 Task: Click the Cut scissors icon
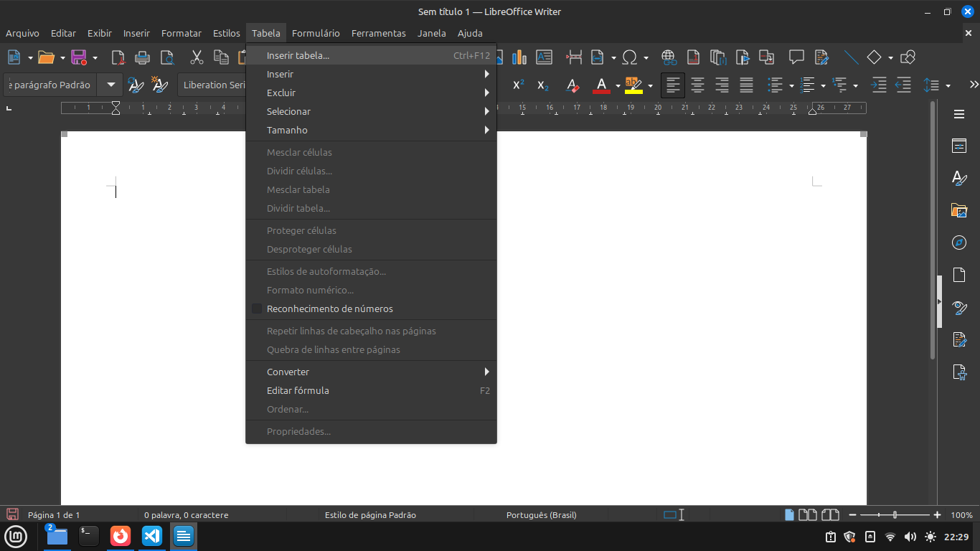point(197,57)
